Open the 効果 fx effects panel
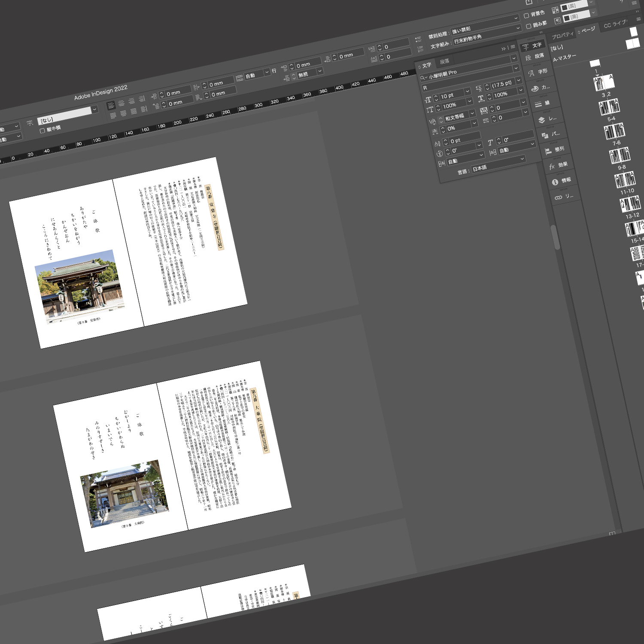Viewport: 644px width, 644px height. [x=558, y=165]
